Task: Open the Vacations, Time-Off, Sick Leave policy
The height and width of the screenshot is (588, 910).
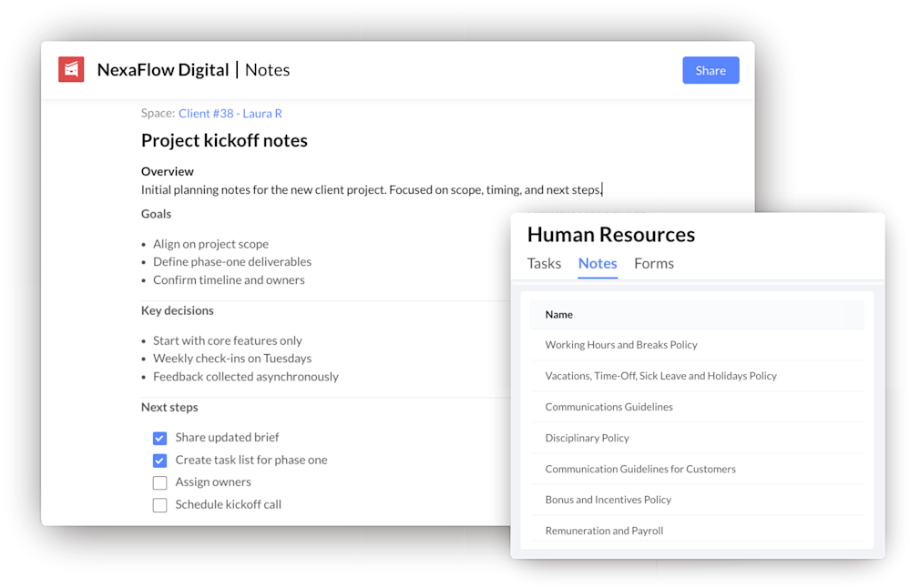Action: (x=660, y=376)
